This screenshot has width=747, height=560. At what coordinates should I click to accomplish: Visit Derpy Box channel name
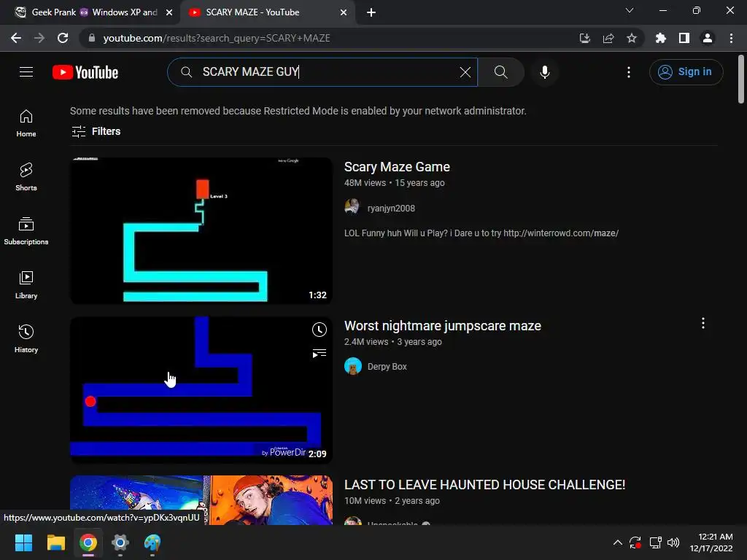point(387,367)
